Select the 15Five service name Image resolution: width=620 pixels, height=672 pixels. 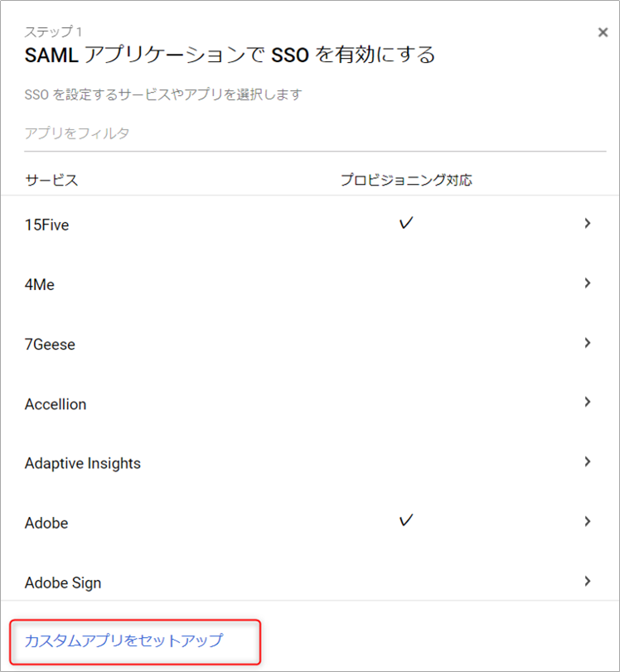click(x=47, y=225)
